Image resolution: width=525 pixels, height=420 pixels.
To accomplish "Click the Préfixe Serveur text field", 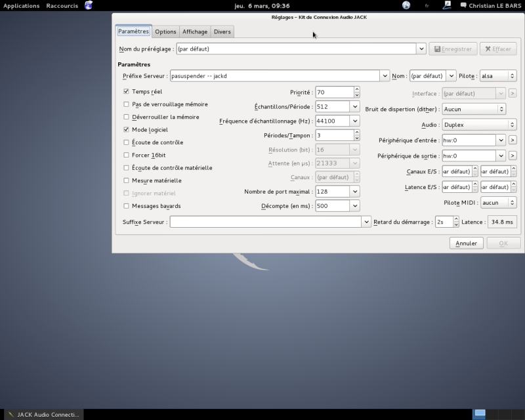I will coord(275,76).
